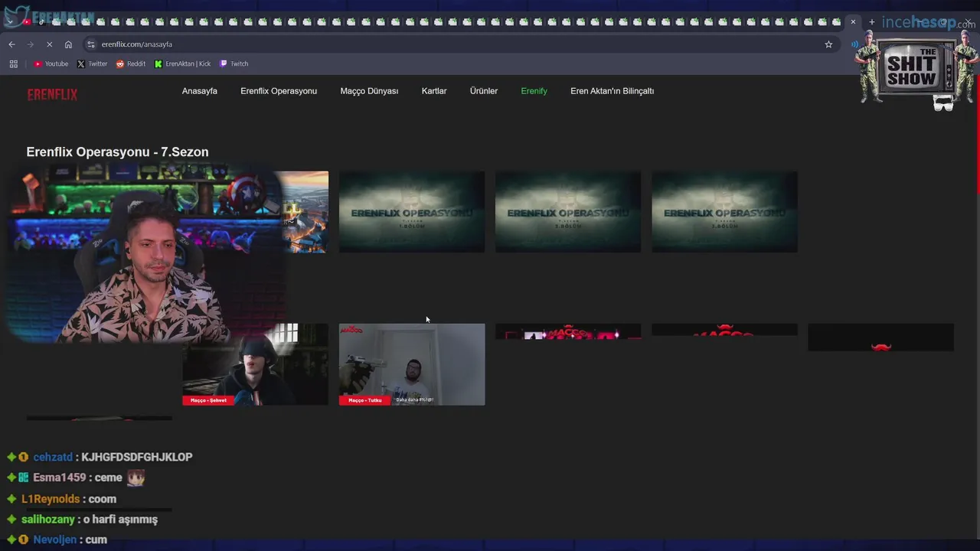Open the apps grid in bookmarks bar

[x=13, y=64]
